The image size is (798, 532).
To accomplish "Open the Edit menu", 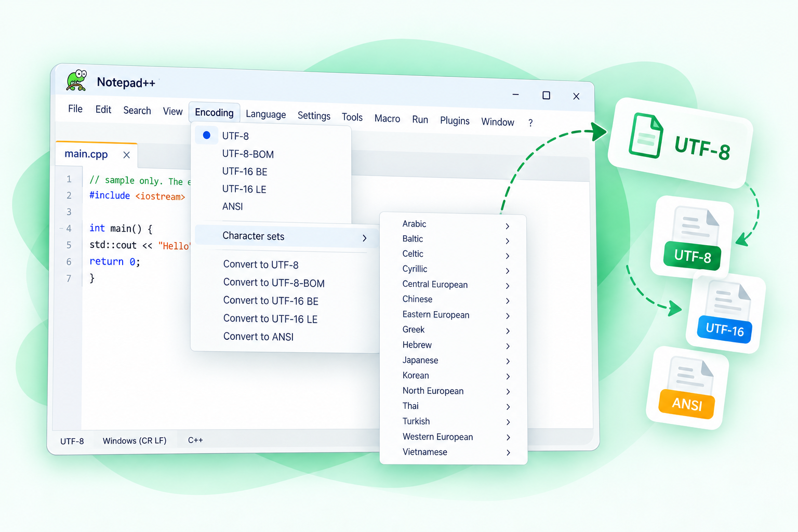I will click(x=103, y=110).
